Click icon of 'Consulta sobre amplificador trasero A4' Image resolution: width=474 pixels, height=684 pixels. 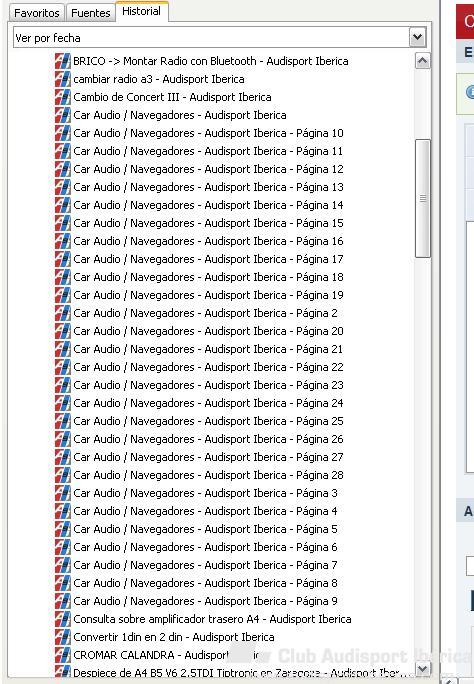tap(62, 619)
